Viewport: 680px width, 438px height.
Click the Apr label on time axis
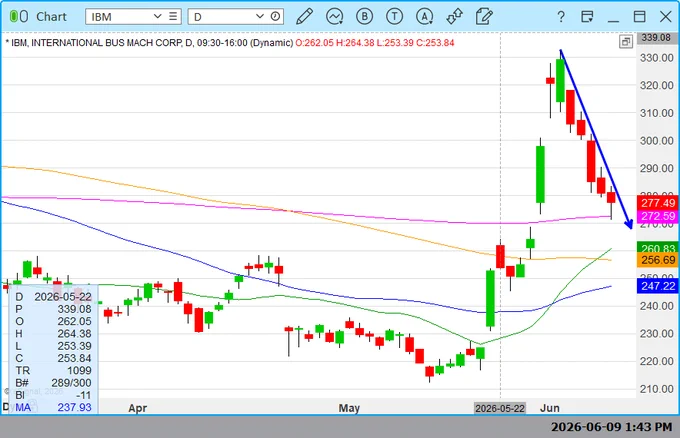click(x=137, y=408)
